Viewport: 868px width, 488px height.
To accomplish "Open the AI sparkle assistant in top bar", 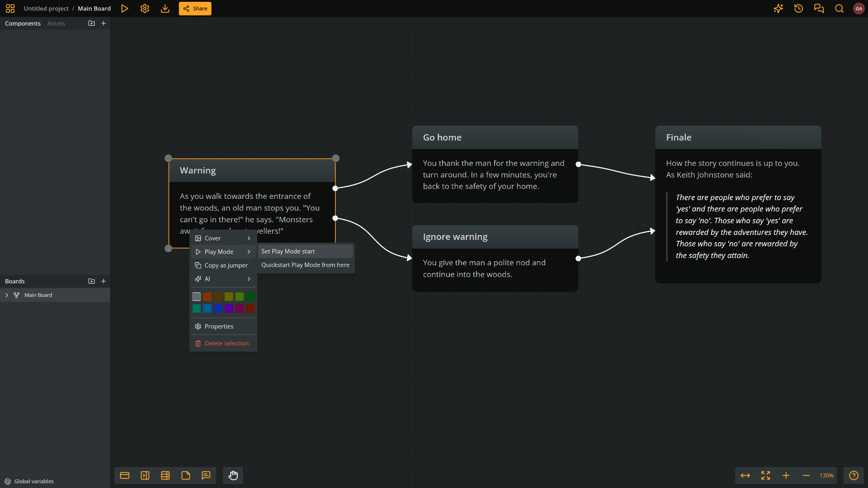I will click(x=778, y=9).
